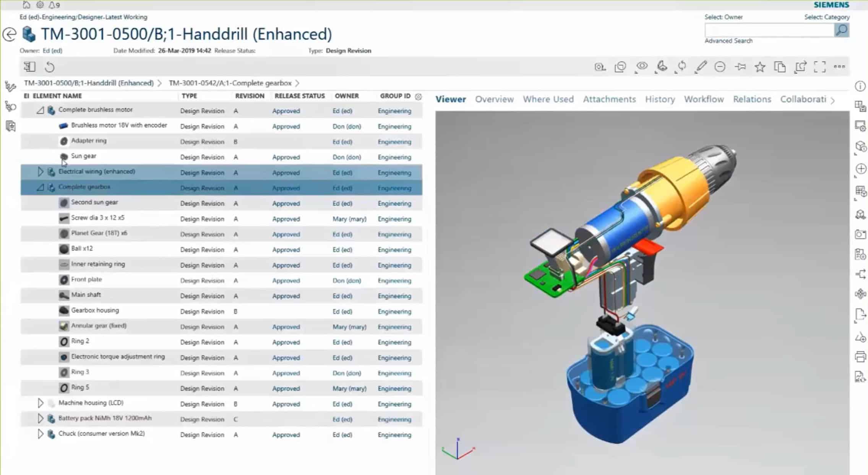The image size is (868, 475).
Task: Expand the Battery pack NiMh 18V 1200mAh node
Action: (x=41, y=418)
